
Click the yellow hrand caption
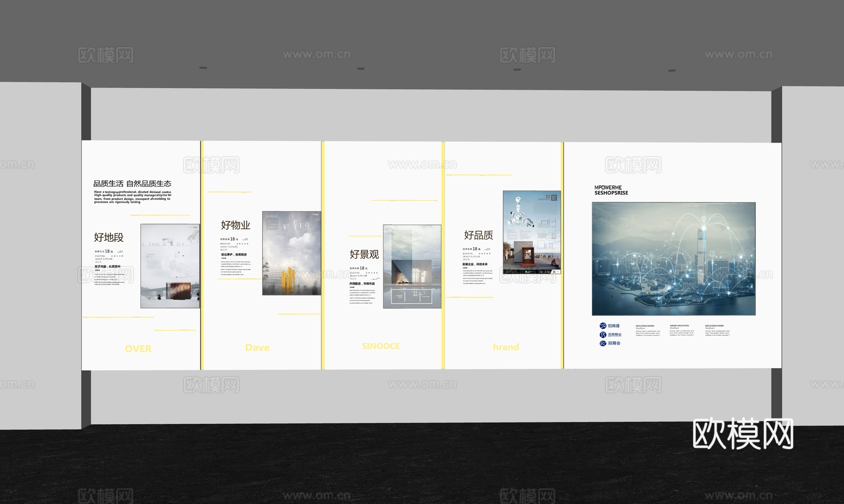tap(506, 347)
